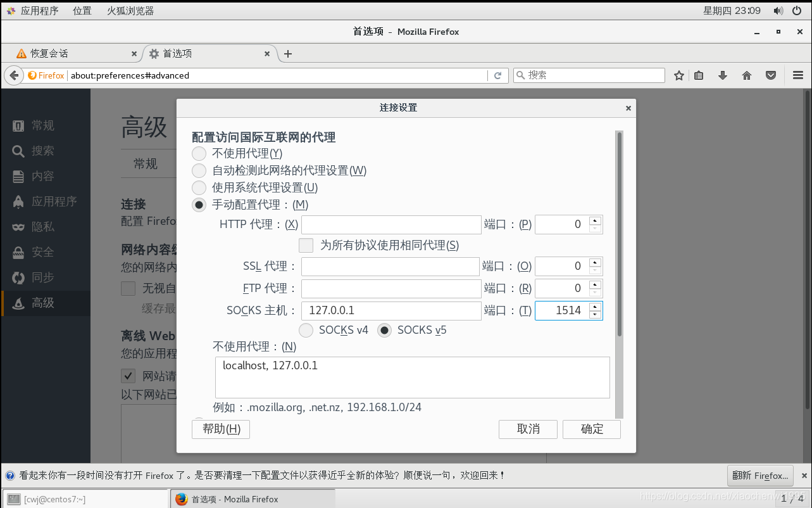This screenshot has width=812, height=508.
Task: Increase SOCKS port with up arrow
Action: coord(595,307)
